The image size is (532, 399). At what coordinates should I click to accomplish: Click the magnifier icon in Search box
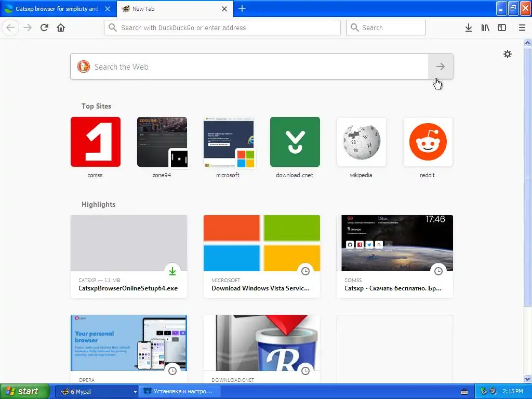pos(354,28)
